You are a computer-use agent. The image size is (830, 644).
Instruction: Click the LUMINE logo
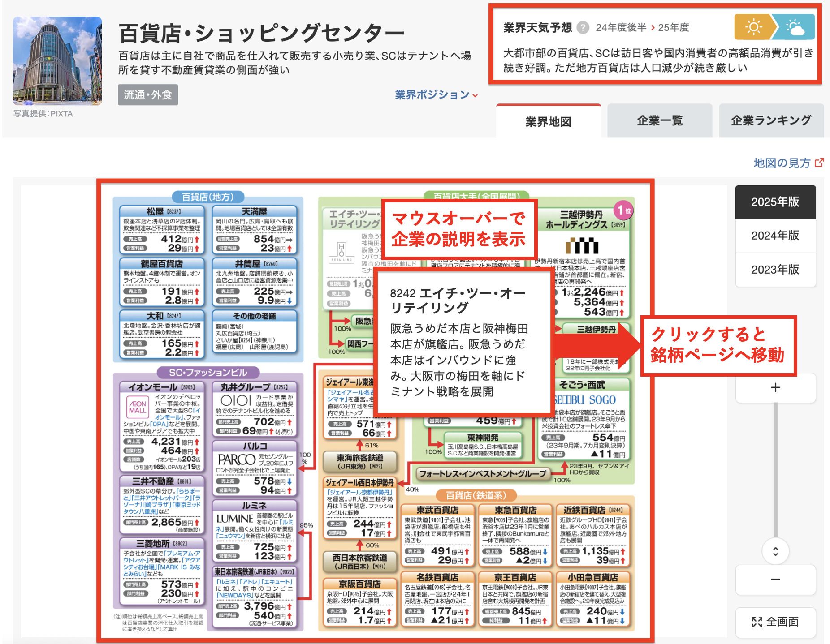pyautogui.click(x=234, y=519)
